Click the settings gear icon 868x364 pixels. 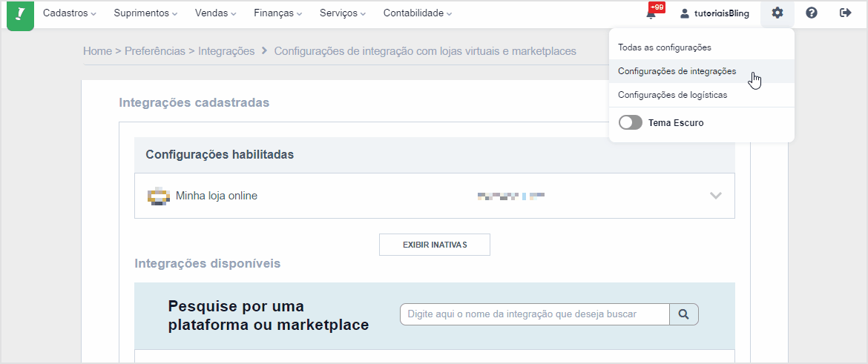pos(777,13)
